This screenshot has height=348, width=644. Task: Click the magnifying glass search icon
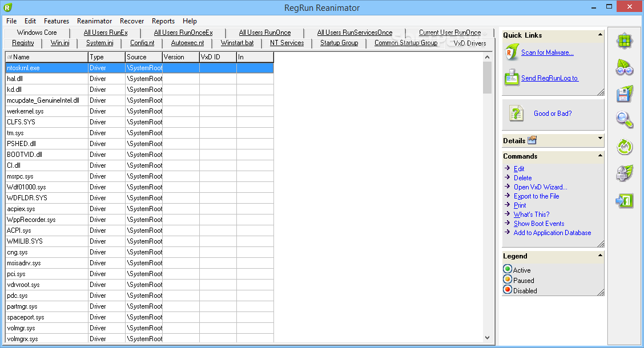coord(624,120)
